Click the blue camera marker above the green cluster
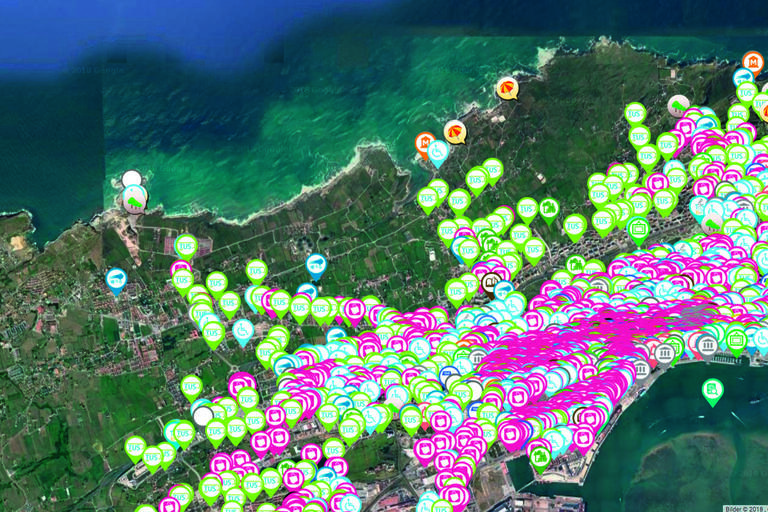This screenshot has height=512, width=768. [x=316, y=265]
